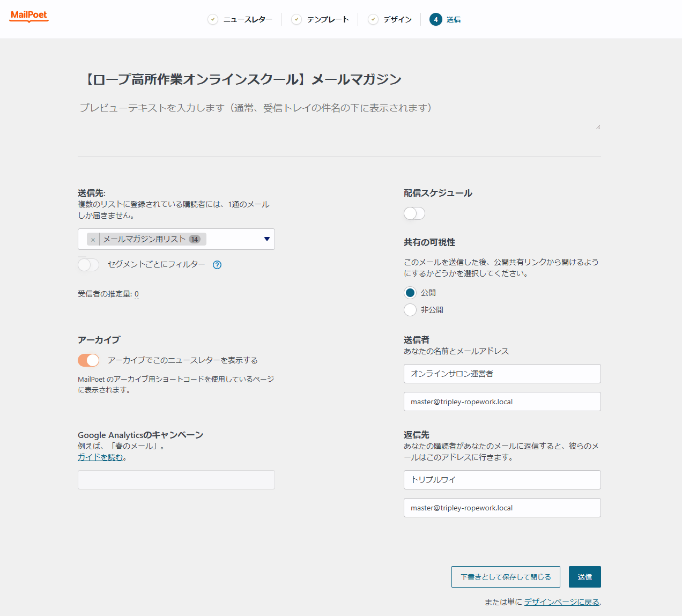Click the 受信者の推定量 value 0
This screenshot has height=616, width=682.
tap(137, 294)
